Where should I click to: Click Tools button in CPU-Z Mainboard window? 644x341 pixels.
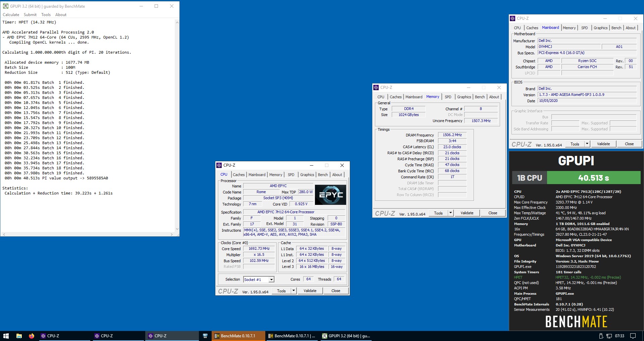click(x=575, y=144)
